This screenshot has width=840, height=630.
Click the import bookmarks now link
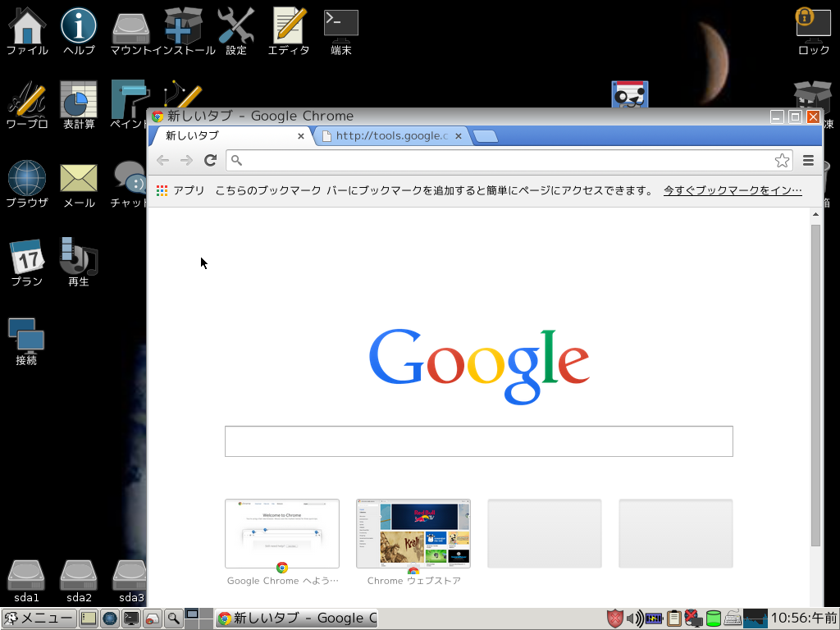point(733,190)
